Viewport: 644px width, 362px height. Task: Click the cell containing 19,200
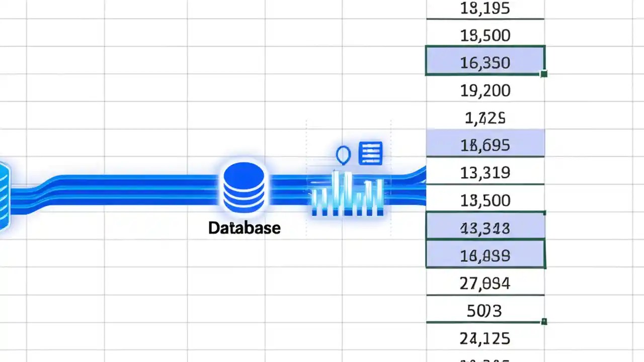click(x=485, y=90)
